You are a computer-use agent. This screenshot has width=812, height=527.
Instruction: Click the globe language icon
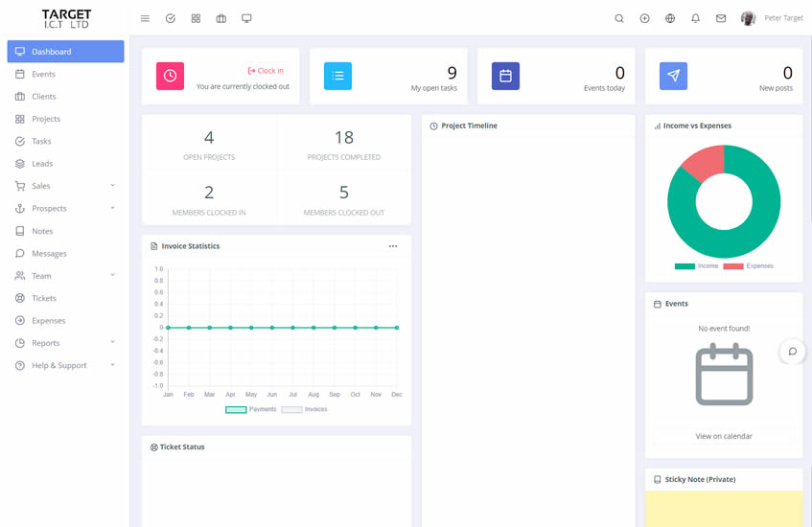[x=670, y=18]
